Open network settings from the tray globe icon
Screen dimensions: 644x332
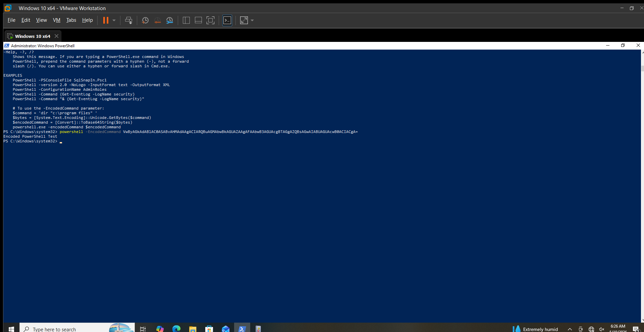click(x=591, y=329)
